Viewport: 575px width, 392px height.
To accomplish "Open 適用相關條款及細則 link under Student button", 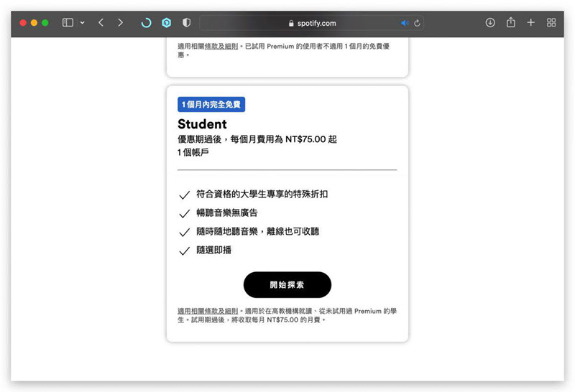I will (208, 311).
